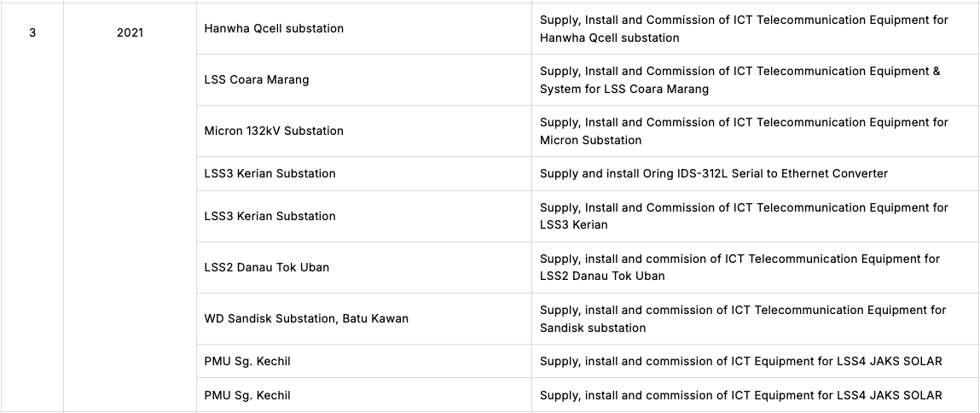Click the Micron 132kV Substation cell
980x413 pixels.
coord(274,131)
